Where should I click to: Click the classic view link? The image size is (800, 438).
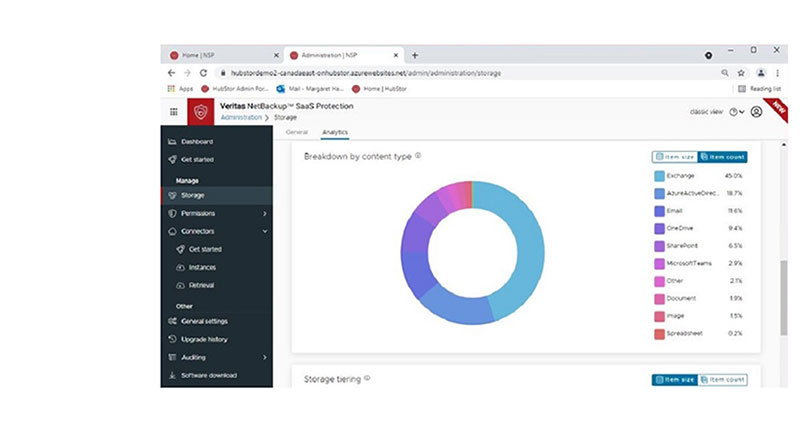click(706, 112)
